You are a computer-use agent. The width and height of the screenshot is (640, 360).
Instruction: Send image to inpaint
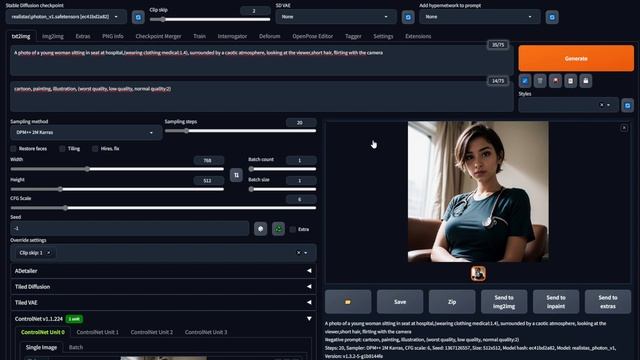coord(556,302)
